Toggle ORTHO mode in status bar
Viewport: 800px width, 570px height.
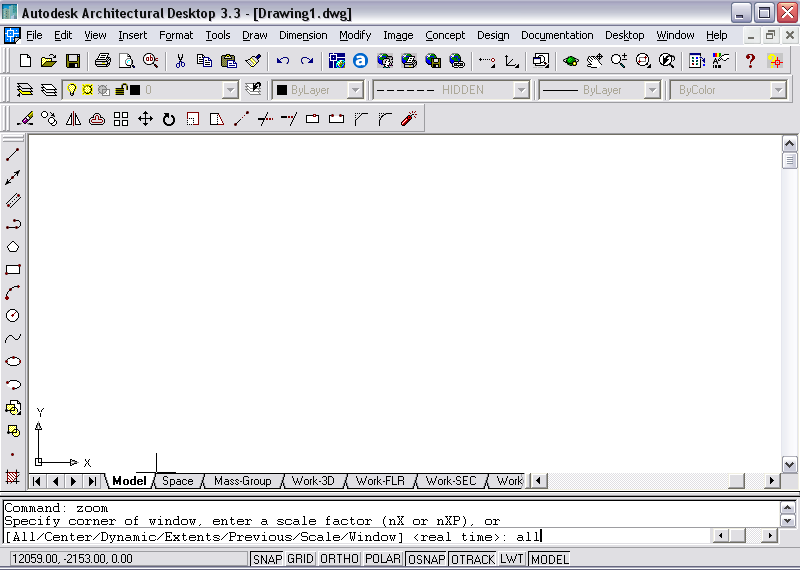[x=339, y=559]
